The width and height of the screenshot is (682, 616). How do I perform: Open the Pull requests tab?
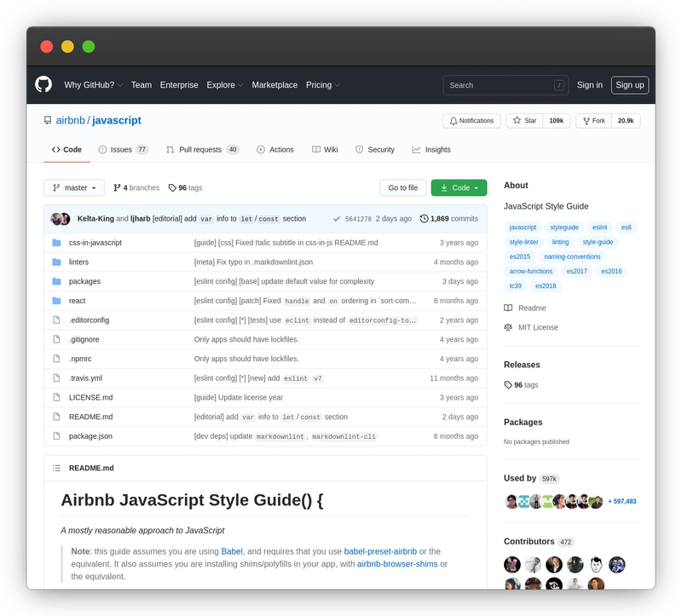click(x=203, y=150)
